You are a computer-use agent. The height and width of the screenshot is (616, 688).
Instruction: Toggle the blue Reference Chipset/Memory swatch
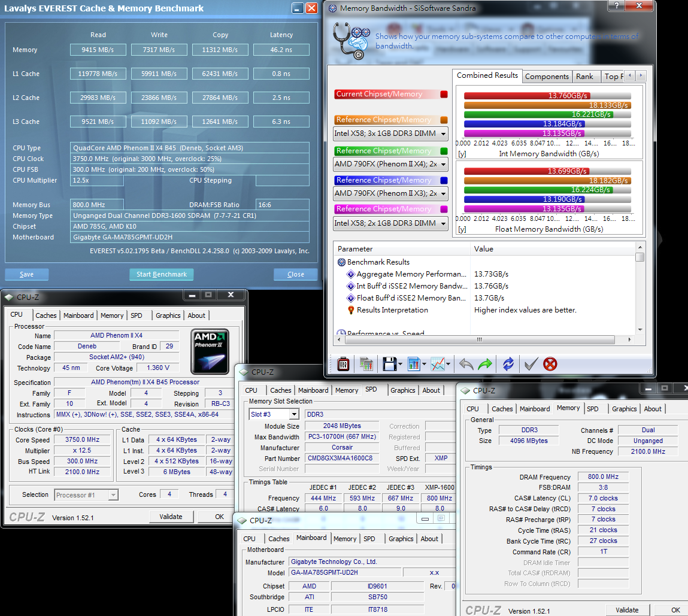point(444,180)
